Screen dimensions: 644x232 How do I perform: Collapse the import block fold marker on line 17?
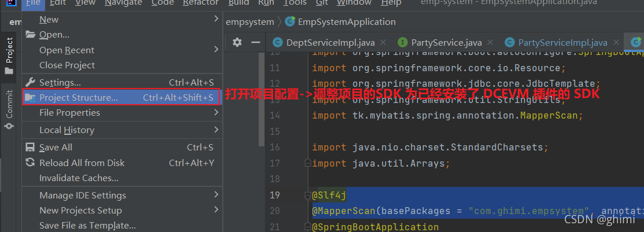[x=308, y=163]
